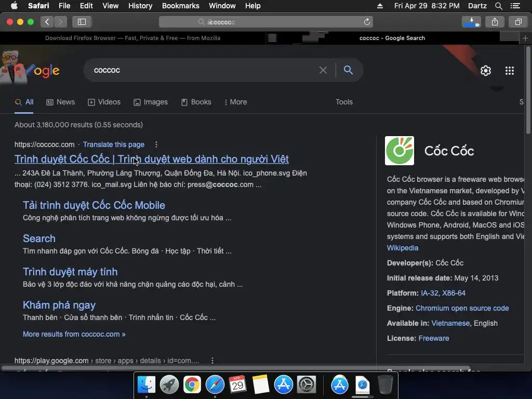Reload the page with refresh icon

tap(367, 22)
